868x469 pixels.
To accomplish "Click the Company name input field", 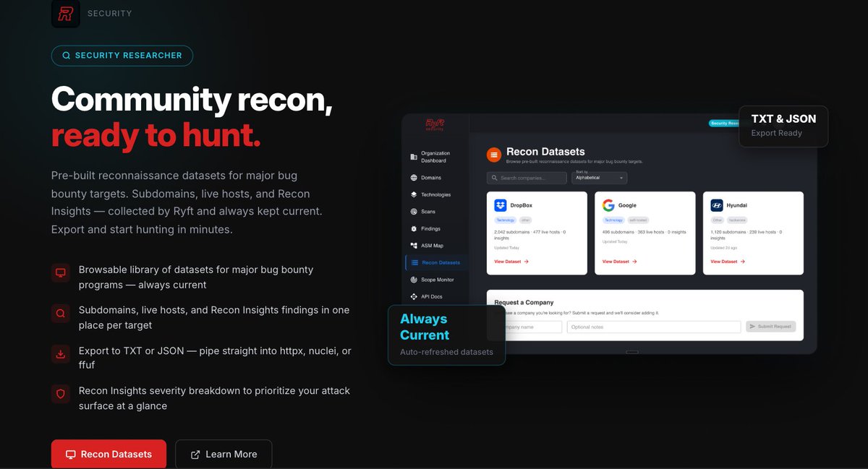I will point(533,327).
